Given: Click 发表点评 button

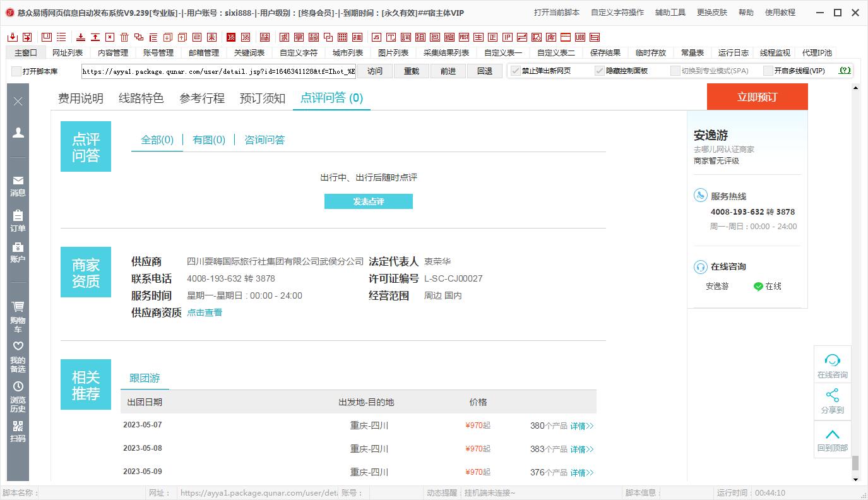Looking at the screenshot, I should pyautogui.click(x=369, y=201).
